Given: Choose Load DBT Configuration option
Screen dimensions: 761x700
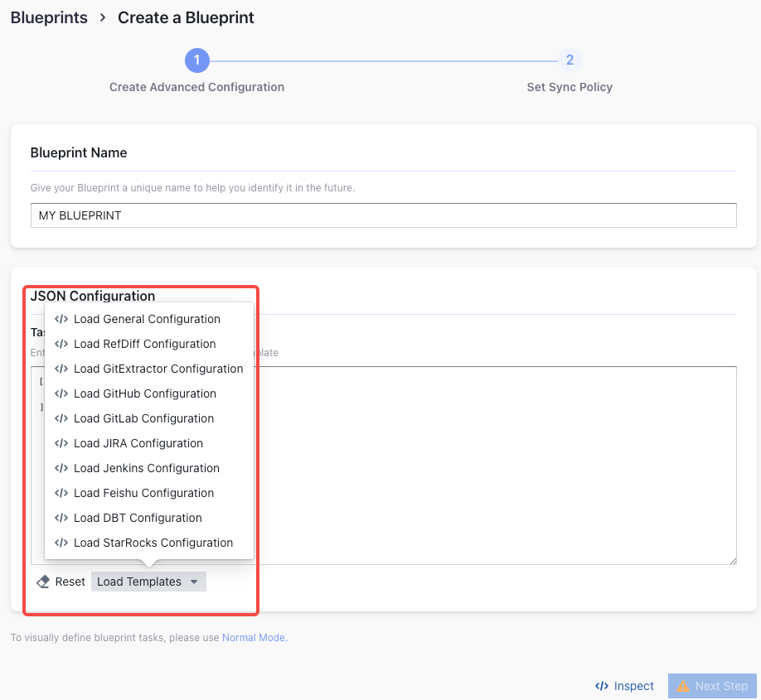Looking at the screenshot, I should [x=138, y=518].
